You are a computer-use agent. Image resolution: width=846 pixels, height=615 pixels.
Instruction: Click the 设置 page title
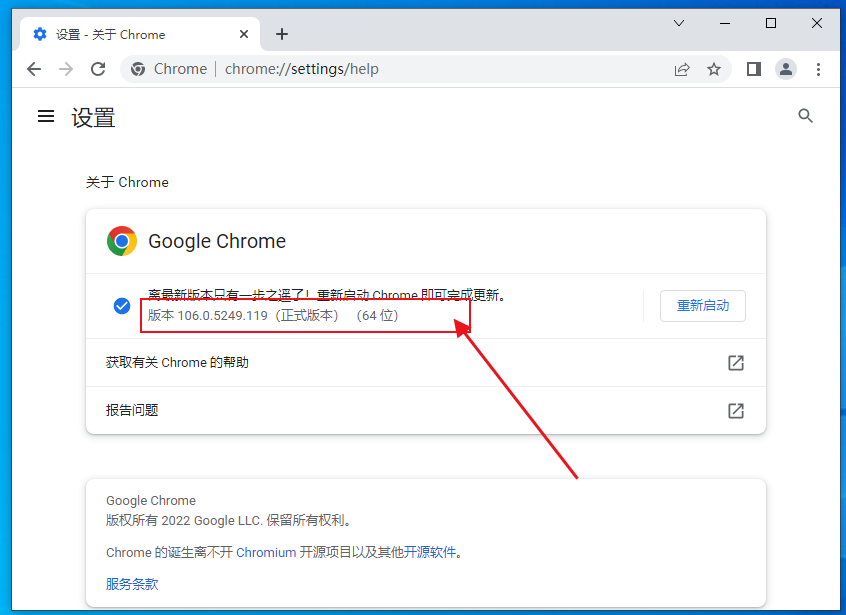93,118
